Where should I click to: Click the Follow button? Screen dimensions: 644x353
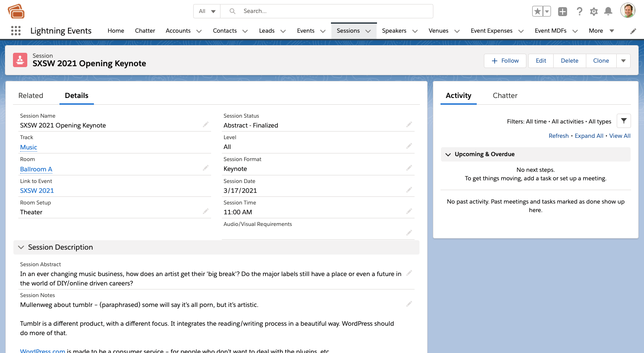506,61
